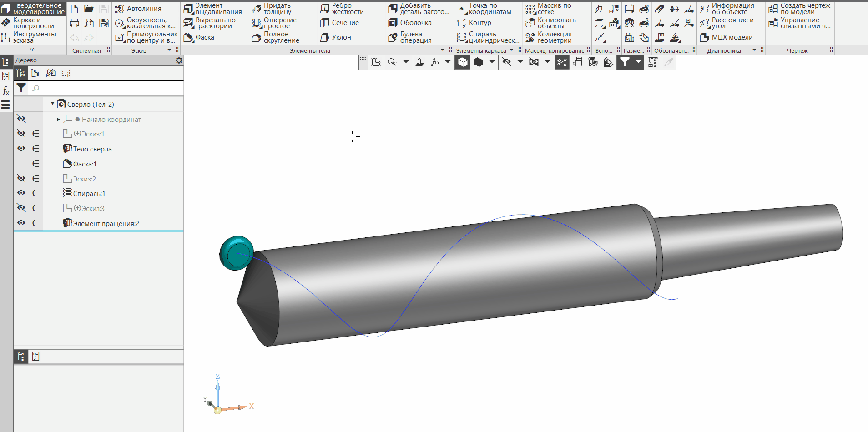The height and width of the screenshot is (432, 868).
Task: Open the Спираль цилиндрическая tool
Action: coord(488,37)
